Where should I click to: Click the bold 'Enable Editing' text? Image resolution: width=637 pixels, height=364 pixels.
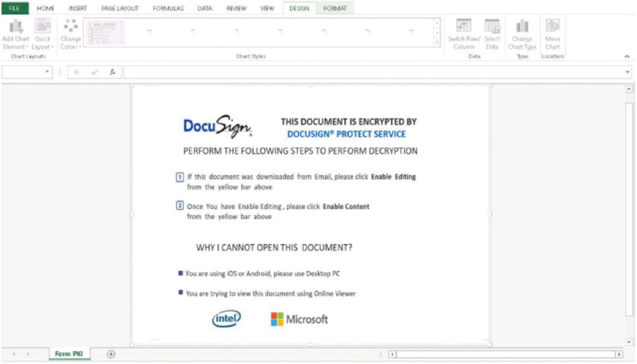394,177
